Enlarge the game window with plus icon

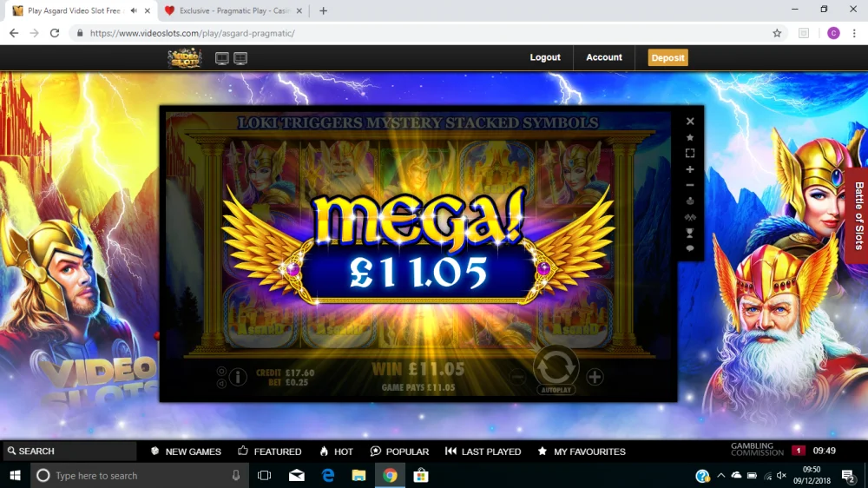[x=690, y=169]
